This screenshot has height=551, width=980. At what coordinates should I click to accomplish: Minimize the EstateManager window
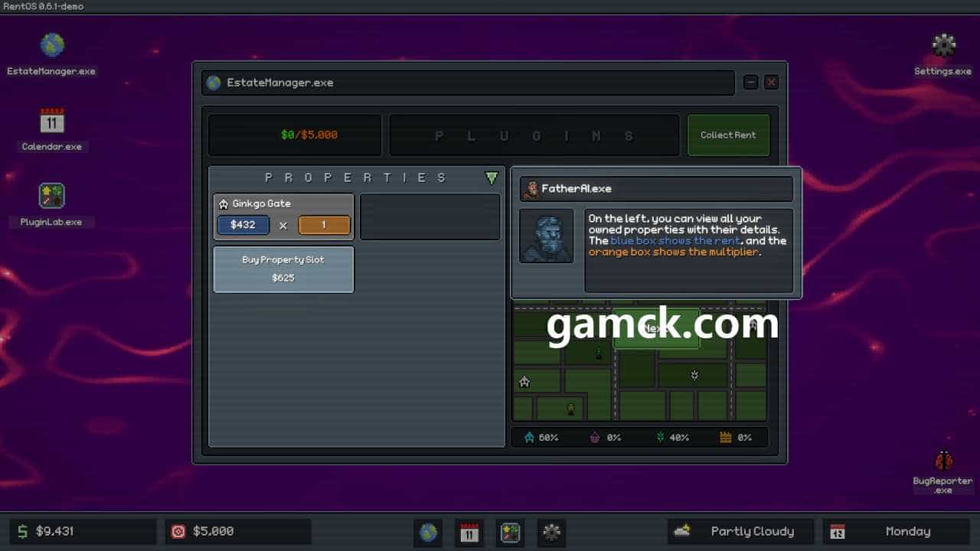click(x=750, y=83)
